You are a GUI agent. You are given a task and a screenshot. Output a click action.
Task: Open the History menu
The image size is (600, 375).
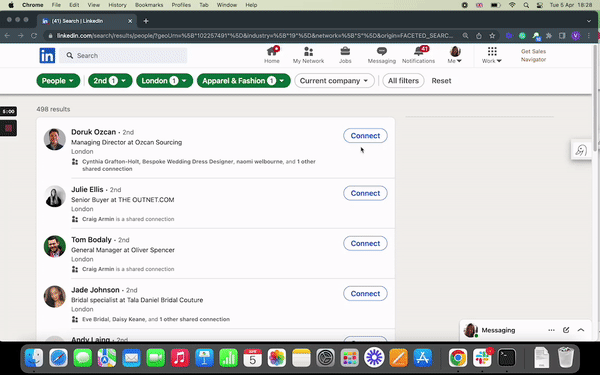117,5
